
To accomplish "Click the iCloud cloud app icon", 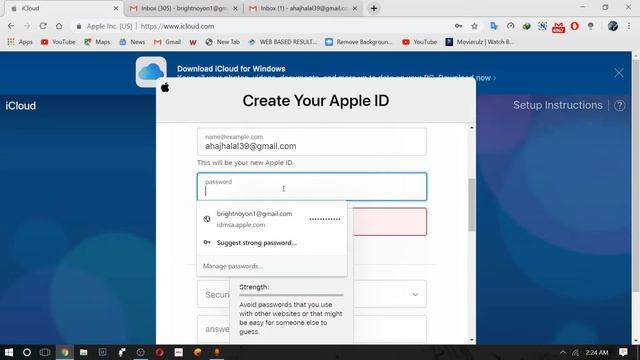I will (x=151, y=72).
